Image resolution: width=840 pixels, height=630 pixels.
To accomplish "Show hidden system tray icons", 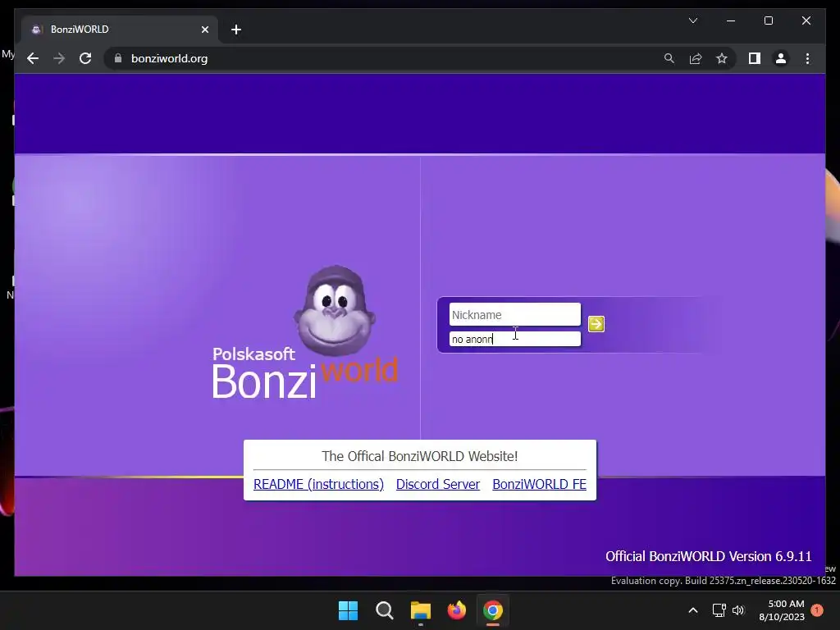I will click(x=692, y=610).
